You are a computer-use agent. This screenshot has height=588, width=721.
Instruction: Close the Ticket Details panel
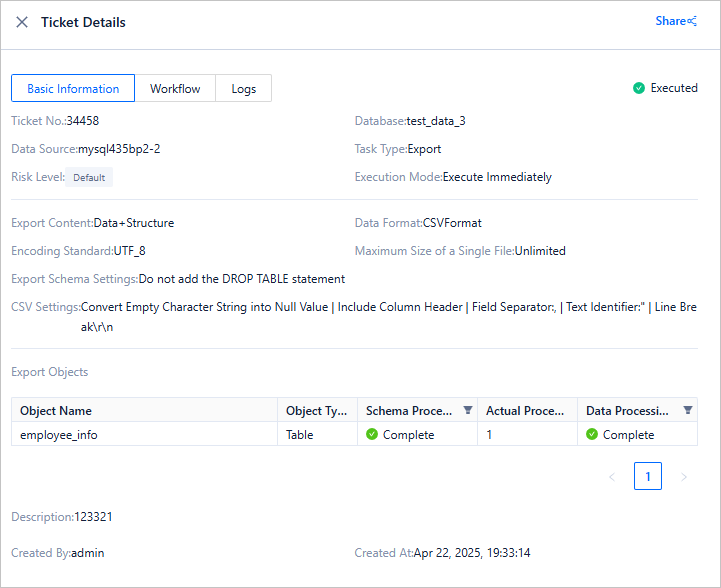(x=22, y=22)
